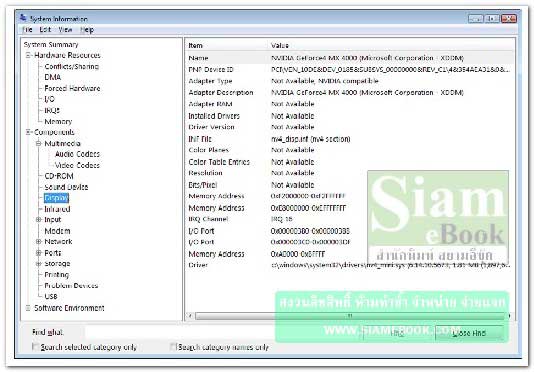Select the Adapter Description row
Image resolution: width=534 pixels, height=372 pixels.
click(350, 92)
